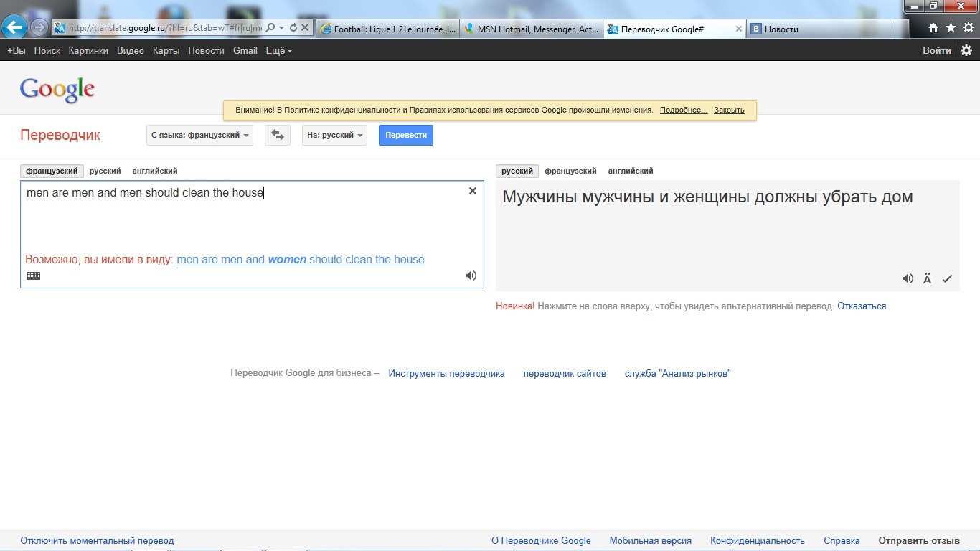Image resolution: width=980 pixels, height=551 pixels.
Task: Clear source text with the X icon
Action: coord(472,191)
